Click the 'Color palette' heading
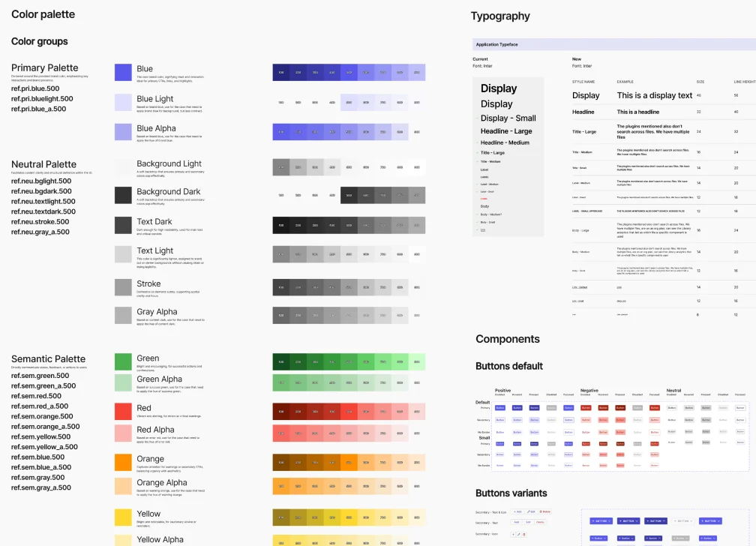756x546 pixels. tap(43, 14)
